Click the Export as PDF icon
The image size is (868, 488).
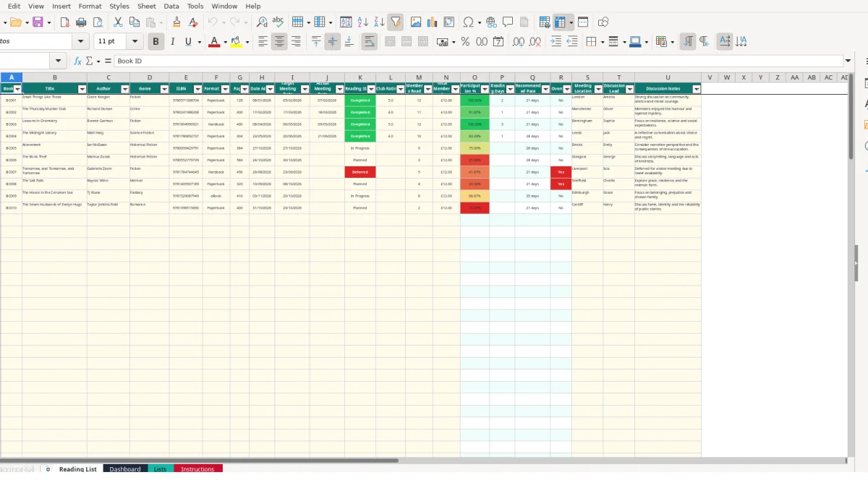point(64,22)
